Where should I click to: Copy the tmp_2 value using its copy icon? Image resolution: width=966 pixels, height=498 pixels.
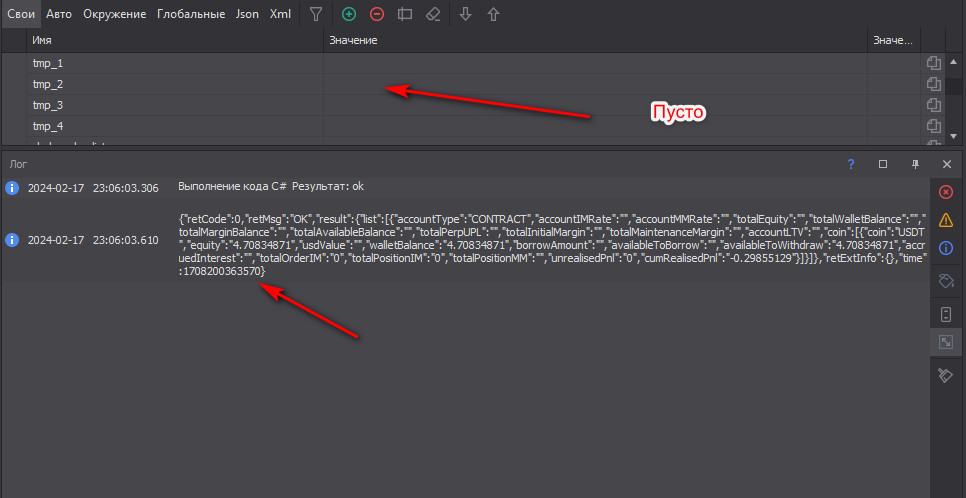[934, 84]
